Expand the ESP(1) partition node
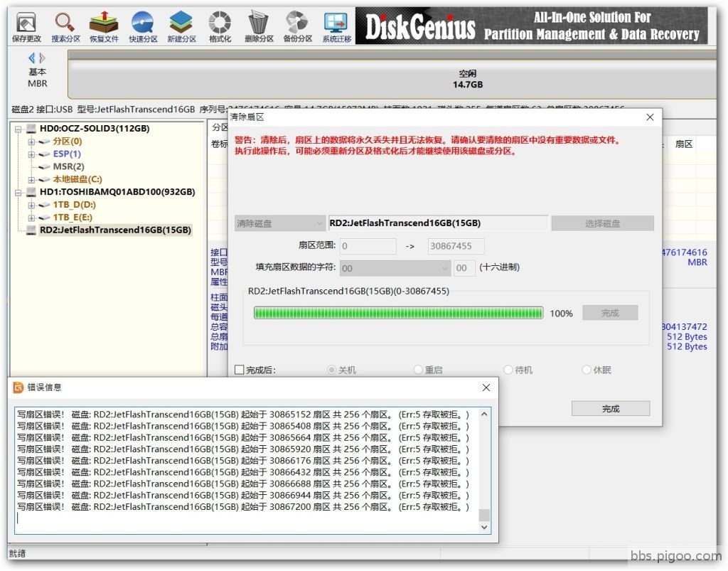Image resolution: width=728 pixels, height=571 pixels. point(31,154)
